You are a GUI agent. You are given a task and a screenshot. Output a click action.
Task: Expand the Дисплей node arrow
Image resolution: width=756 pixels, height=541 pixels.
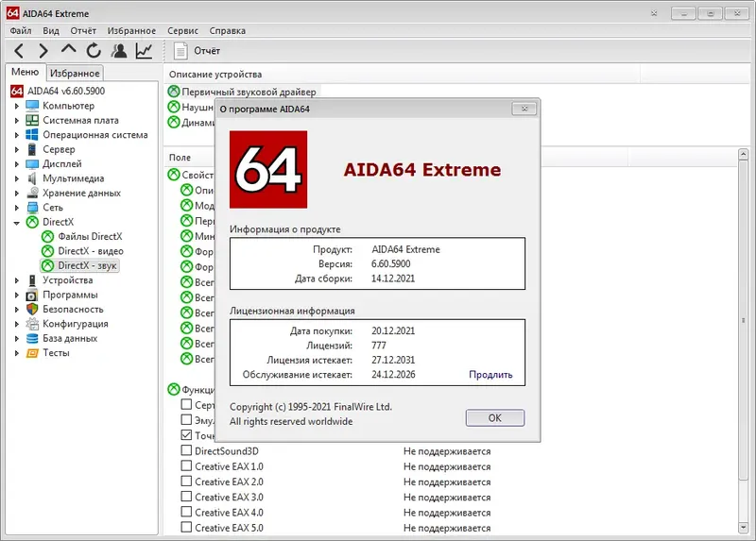tap(17, 164)
